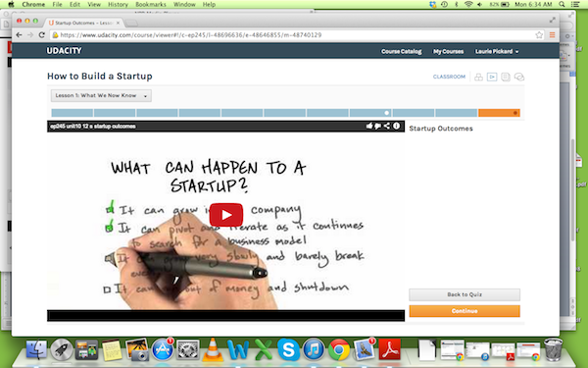Open Notification Center list icon
Image resolution: width=588 pixels, height=368 pixels.
pyautogui.click(x=575, y=4)
